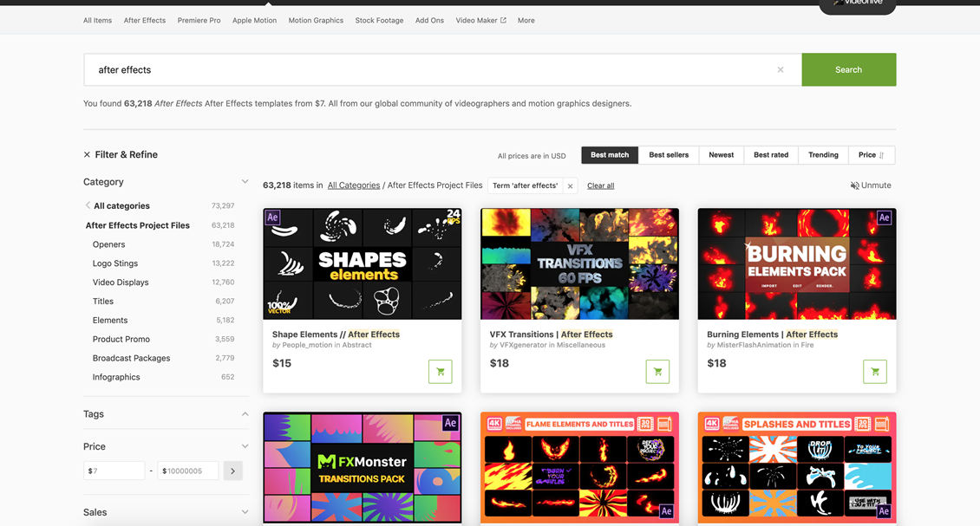Filter by Openers category
980x526 pixels.
(x=108, y=244)
